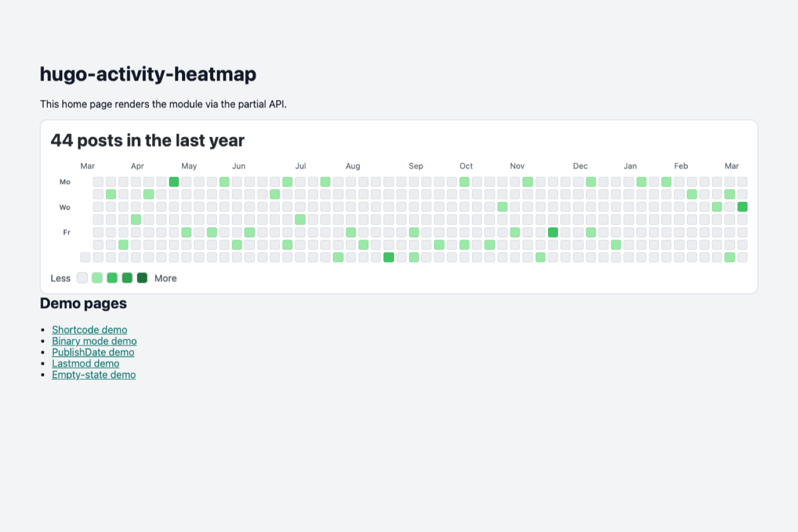
Task: Click the middle green legend swatch
Action: click(x=112, y=278)
